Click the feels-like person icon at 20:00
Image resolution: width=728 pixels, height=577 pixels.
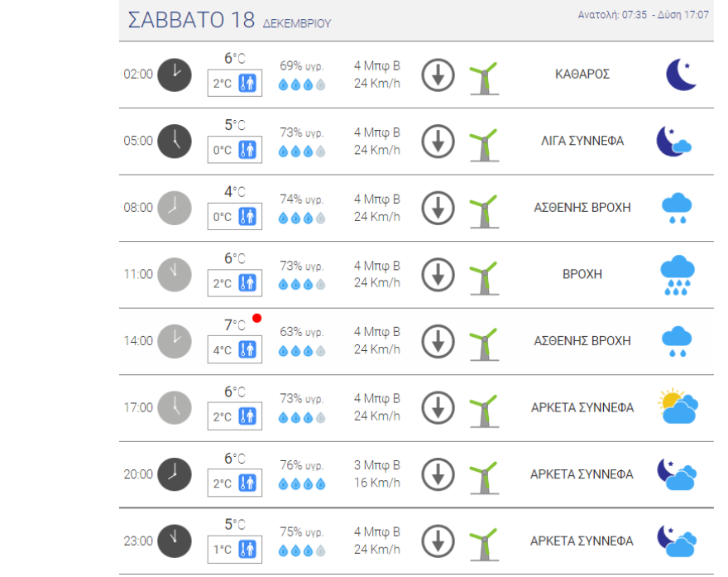[247, 483]
